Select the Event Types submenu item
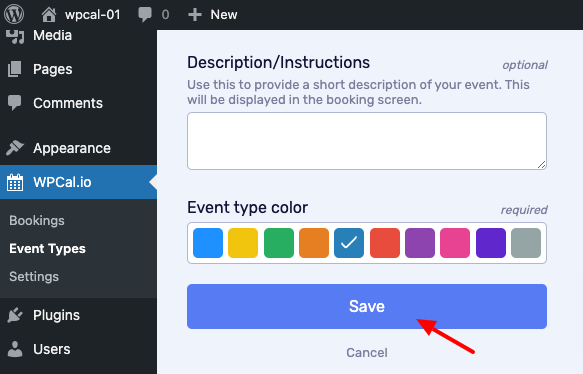Image resolution: width=583 pixels, height=374 pixels. tap(48, 248)
